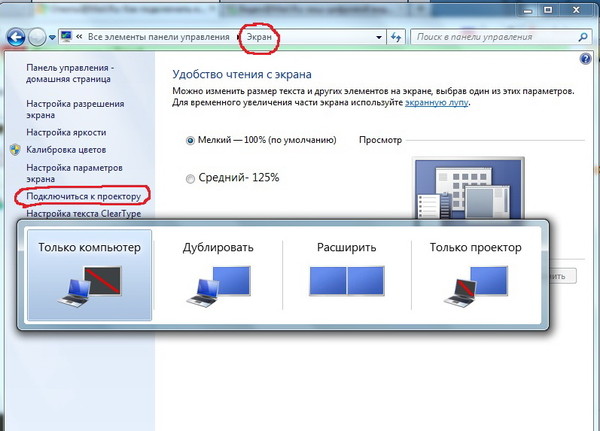The height and width of the screenshot is (431, 600).
Task: Click the search magnifier icon
Action: [x=583, y=37]
